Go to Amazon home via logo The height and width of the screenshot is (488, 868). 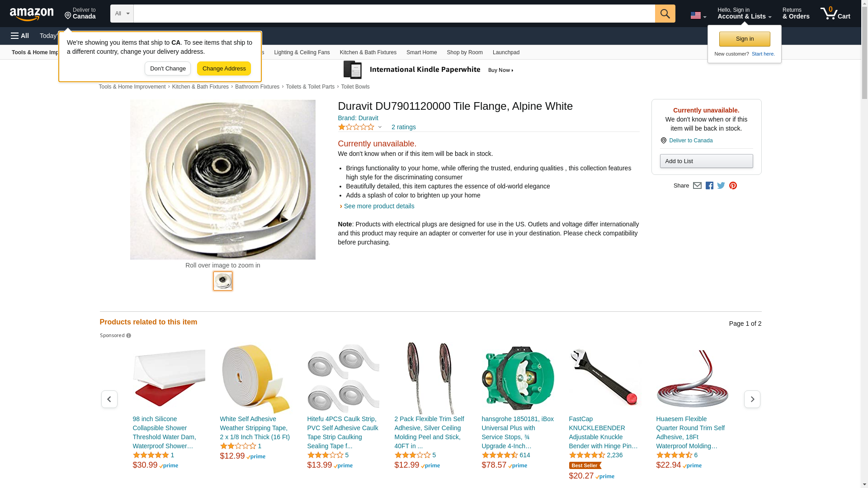32,14
